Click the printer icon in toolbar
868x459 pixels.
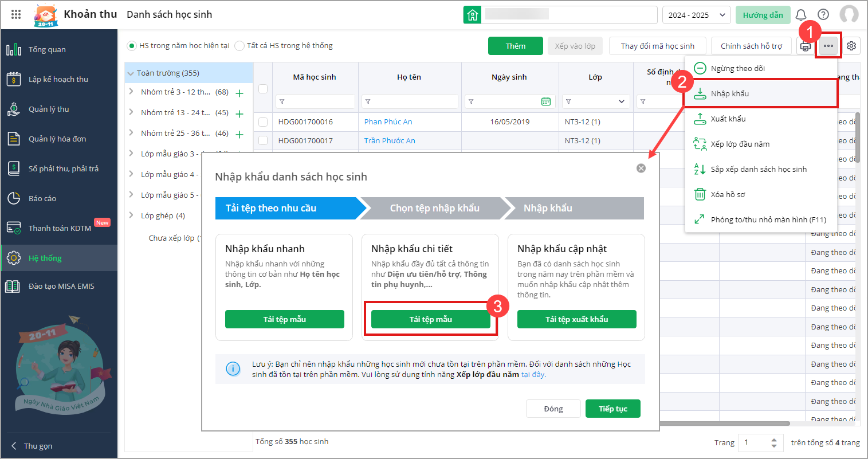point(806,46)
